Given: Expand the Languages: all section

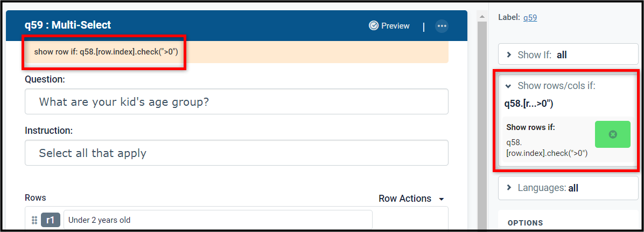Looking at the screenshot, I should tap(568, 188).
